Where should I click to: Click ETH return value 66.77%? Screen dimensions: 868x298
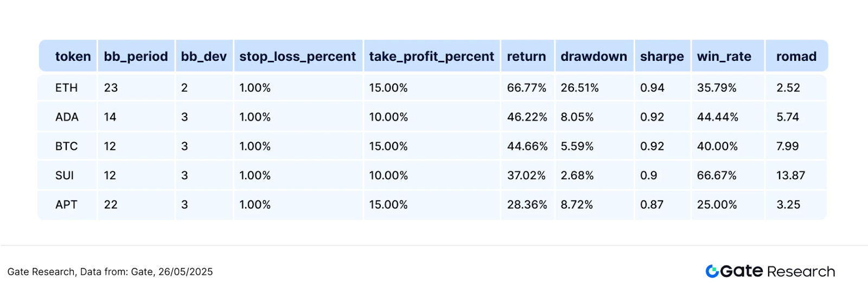(x=526, y=87)
